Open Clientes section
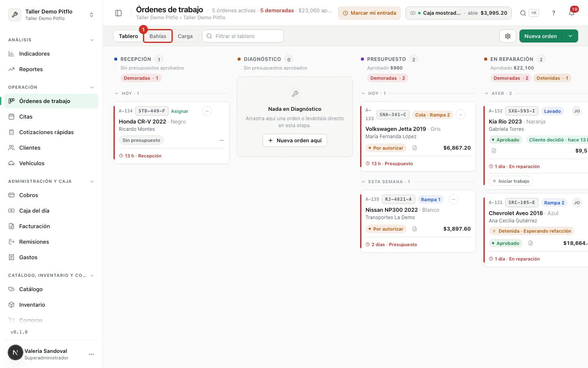This screenshot has width=588, height=368. [51, 148]
